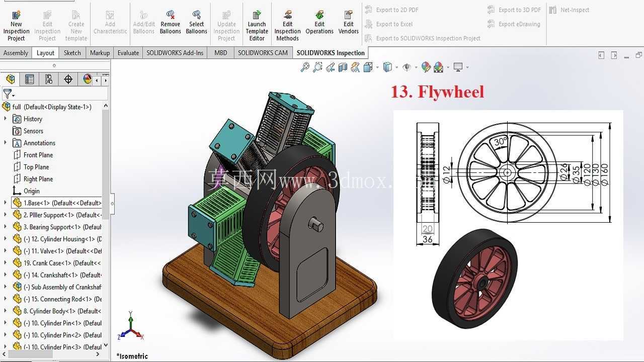Click the Origin icon in feature tree

17,191
